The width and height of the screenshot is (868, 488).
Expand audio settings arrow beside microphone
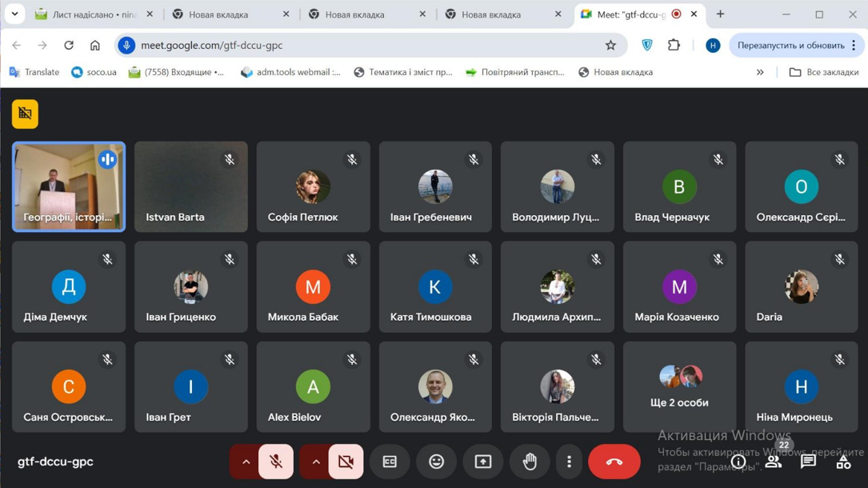(246, 462)
